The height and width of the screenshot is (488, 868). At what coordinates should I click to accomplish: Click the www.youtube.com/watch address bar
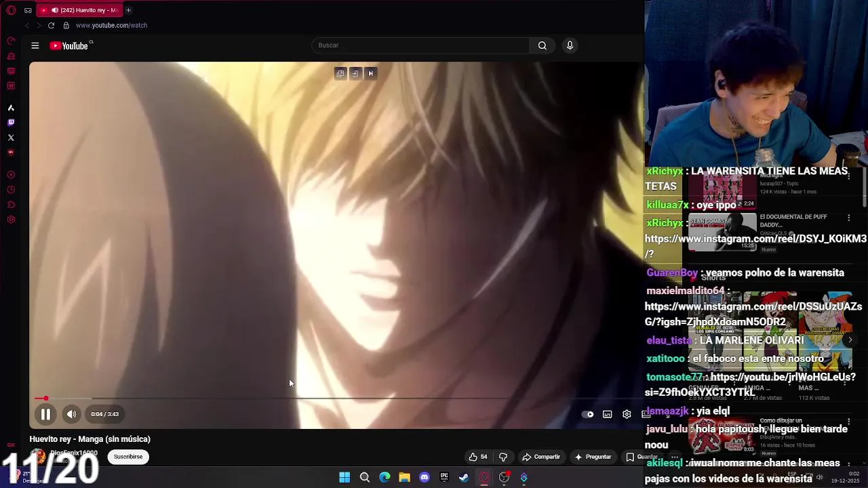tap(111, 25)
